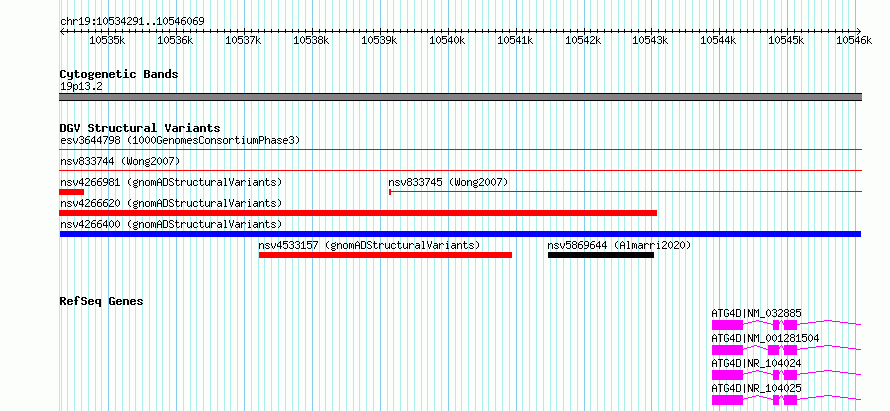This screenshot has height=411, width=890.
Task: Click the nsv4266620 (gnomADStructuralVariants) label
Action: tap(171, 203)
